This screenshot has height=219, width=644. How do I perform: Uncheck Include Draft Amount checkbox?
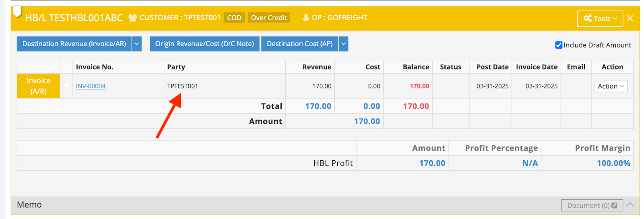558,45
